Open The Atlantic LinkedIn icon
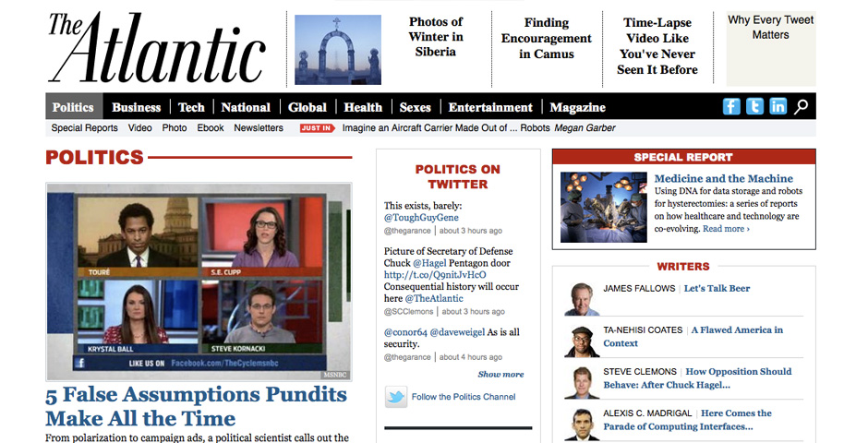This screenshot has height=443, width=868. click(778, 106)
